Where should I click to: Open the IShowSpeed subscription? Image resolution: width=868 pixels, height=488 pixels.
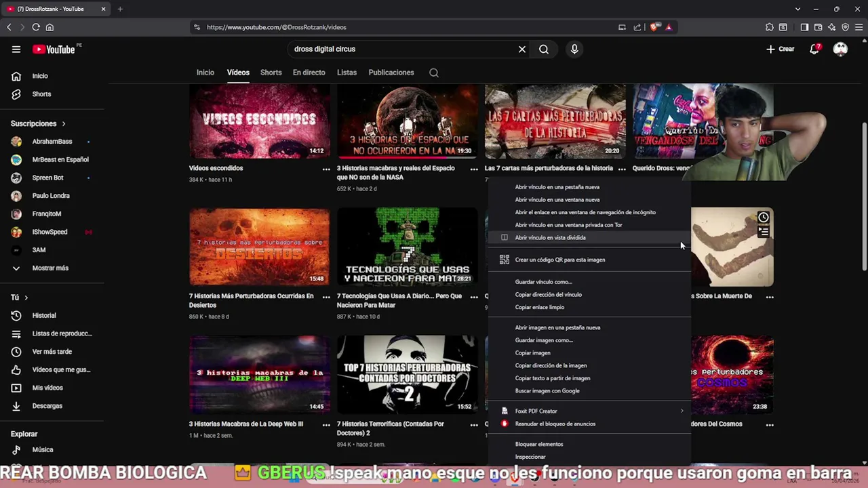coord(51,232)
